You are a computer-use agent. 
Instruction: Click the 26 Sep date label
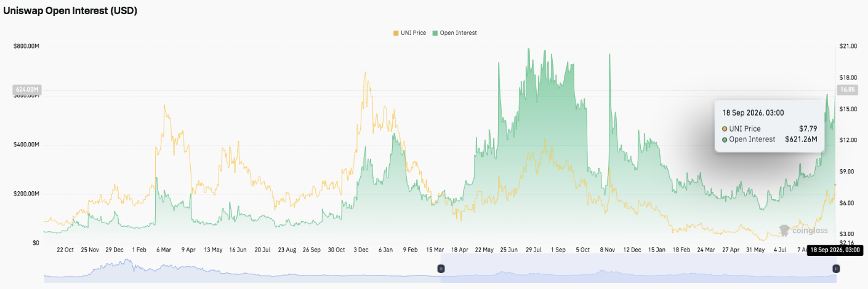[x=311, y=250]
